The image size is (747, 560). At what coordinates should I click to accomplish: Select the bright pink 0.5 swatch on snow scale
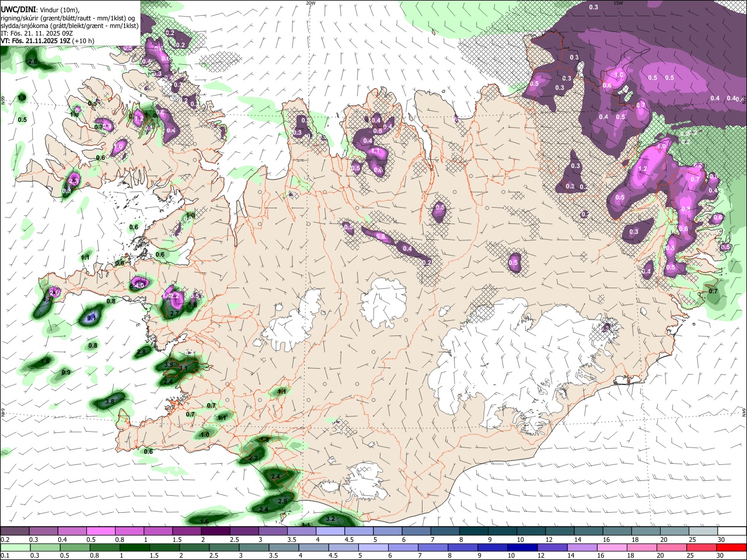coord(100,531)
